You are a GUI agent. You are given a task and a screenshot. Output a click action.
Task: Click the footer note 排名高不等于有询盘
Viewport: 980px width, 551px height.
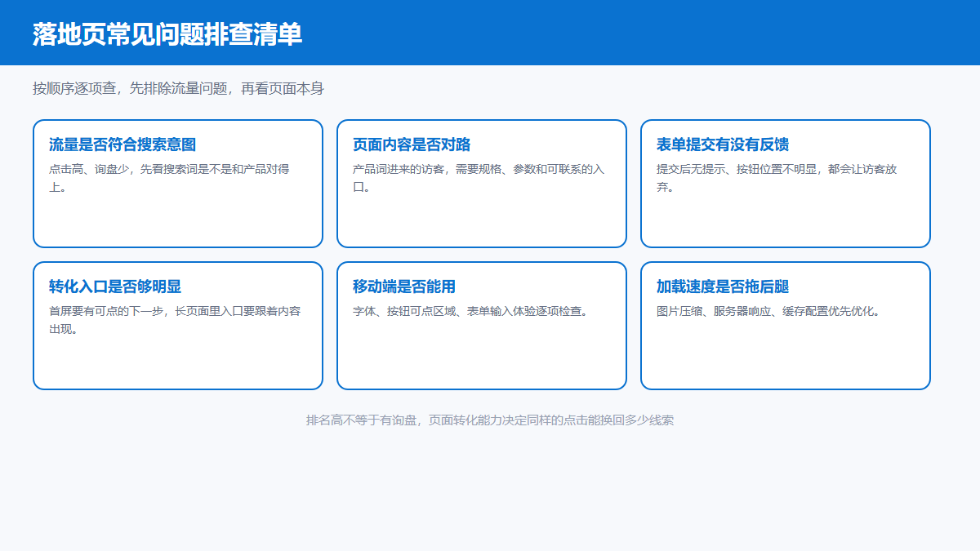click(490, 420)
